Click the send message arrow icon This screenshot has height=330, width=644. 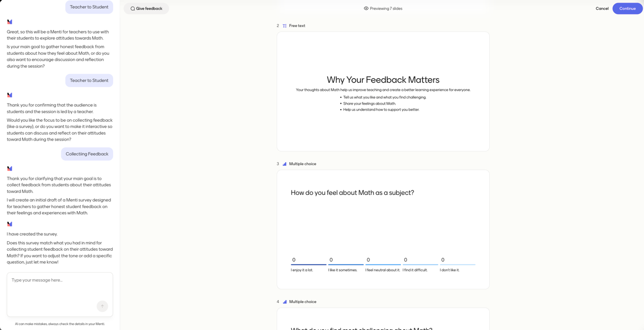(102, 306)
